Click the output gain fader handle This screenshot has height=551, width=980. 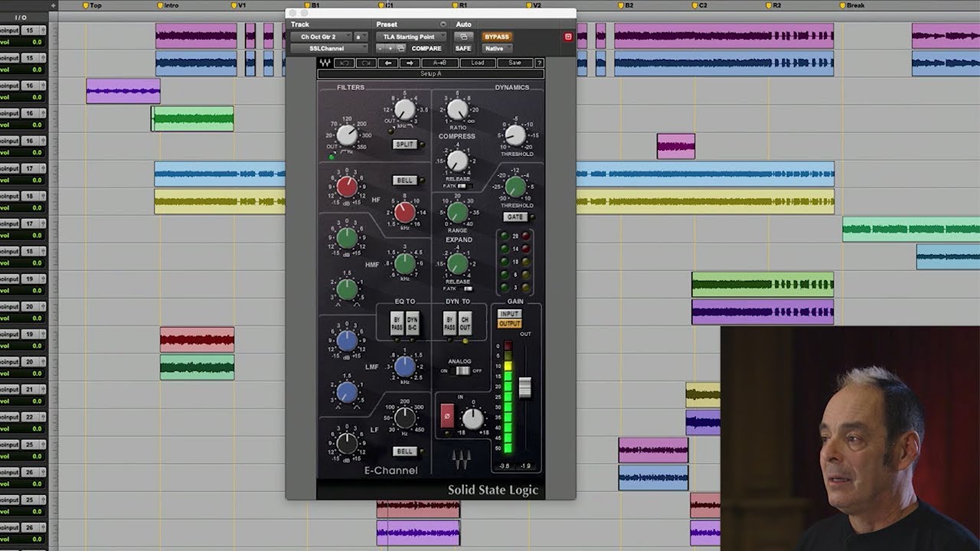[x=525, y=387]
